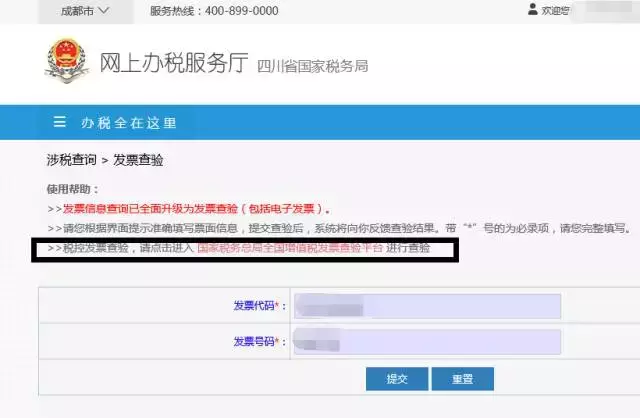Open 国家税务总局全国增值税发票查验平台 link

tap(290, 248)
